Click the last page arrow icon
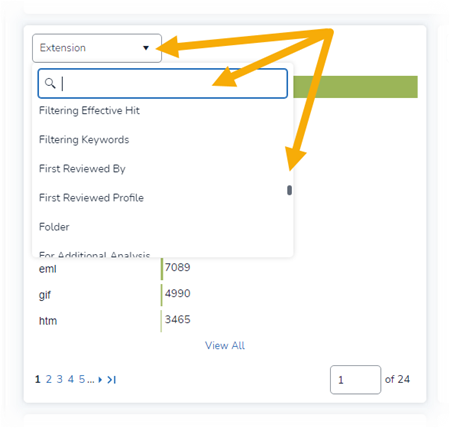450x428 pixels. click(112, 379)
